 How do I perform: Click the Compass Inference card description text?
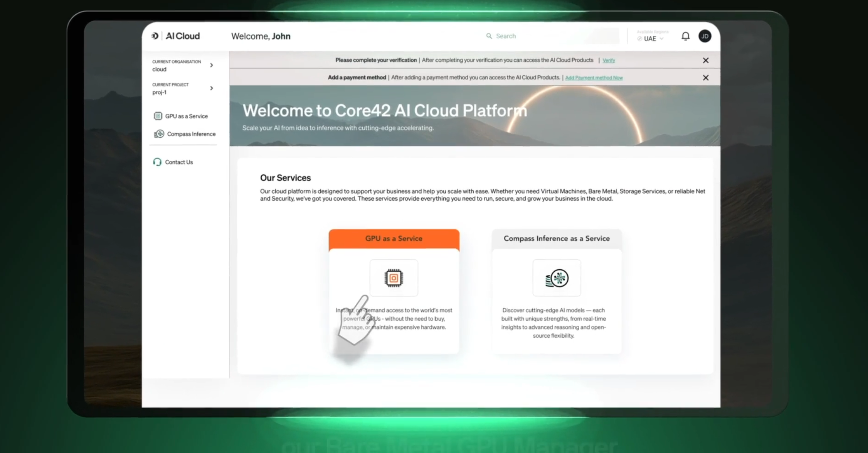(553, 323)
